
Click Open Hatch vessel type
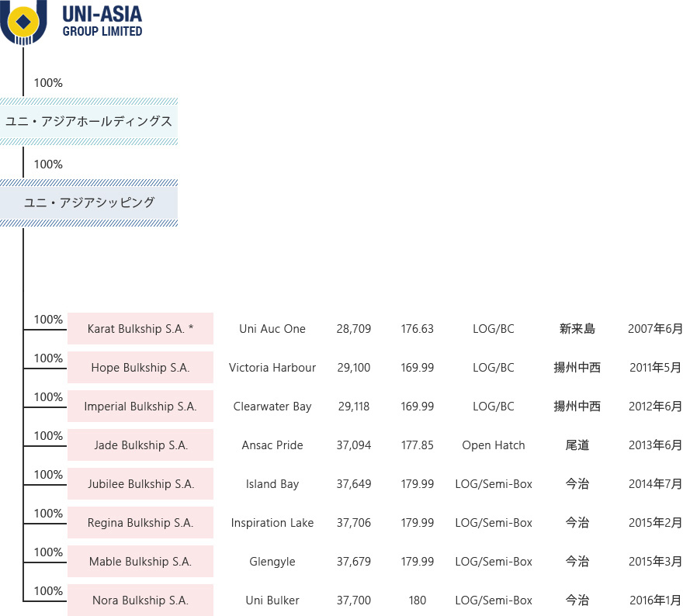click(x=494, y=445)
